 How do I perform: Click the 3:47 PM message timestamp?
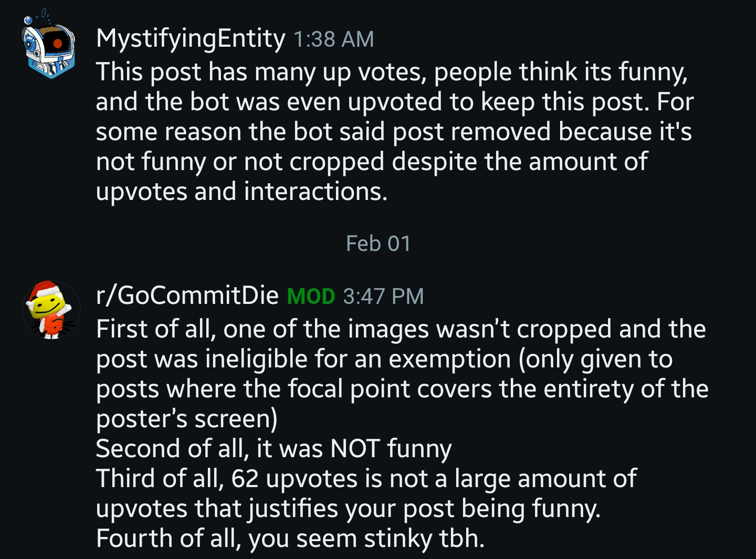[x=383, y=297]
